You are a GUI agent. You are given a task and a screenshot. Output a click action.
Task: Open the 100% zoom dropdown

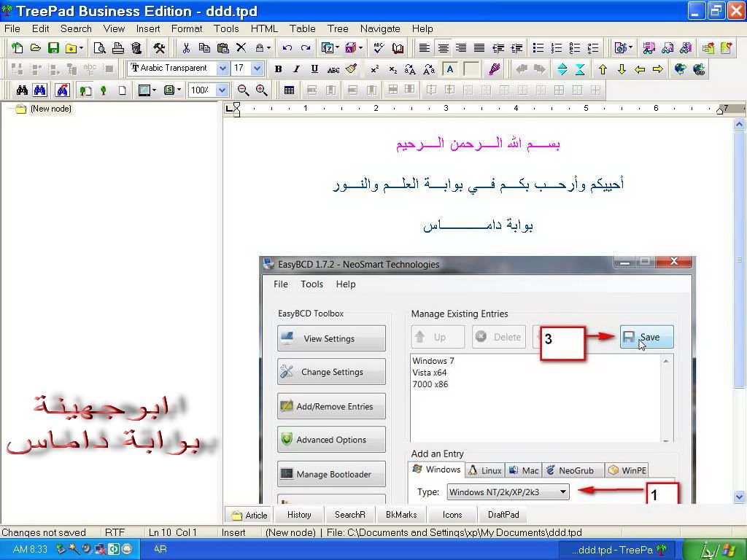[x=222, y=90]
